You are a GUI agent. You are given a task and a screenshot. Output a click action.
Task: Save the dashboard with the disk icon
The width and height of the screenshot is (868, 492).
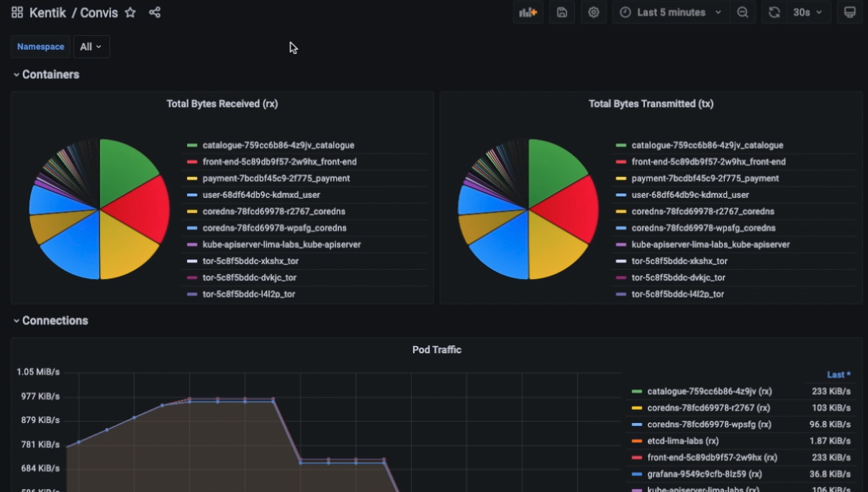[x=562, y=12]
